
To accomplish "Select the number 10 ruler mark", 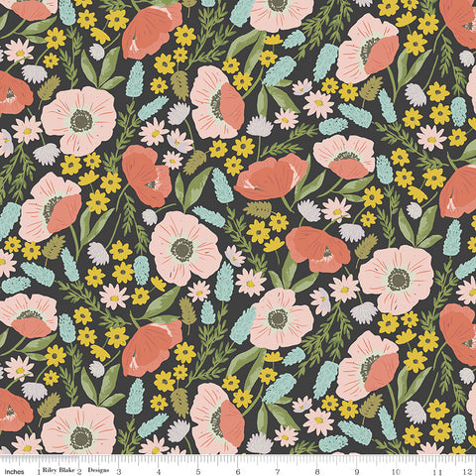I will [x=397, y=471].
